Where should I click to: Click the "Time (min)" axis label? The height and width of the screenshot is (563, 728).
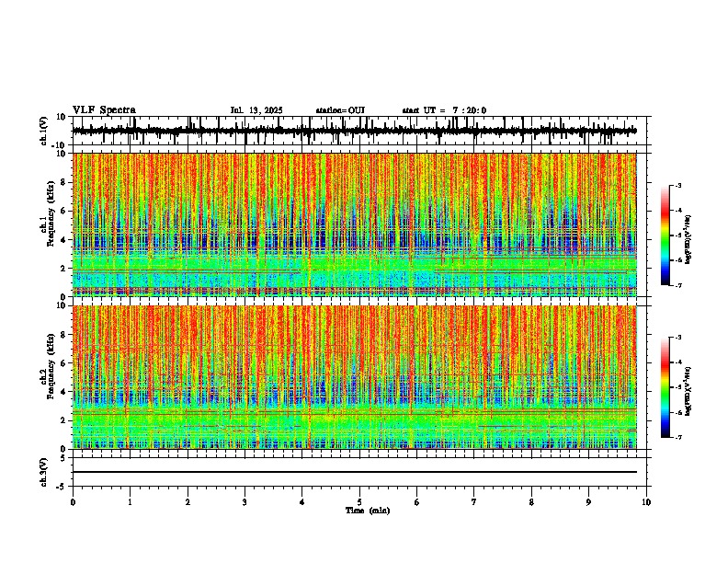click(368, 511)
